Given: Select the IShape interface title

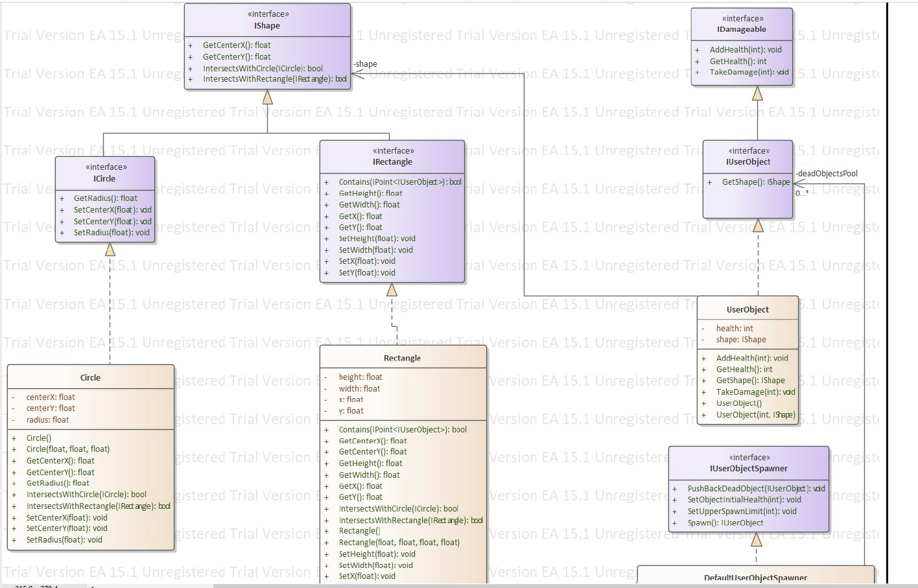Looking at the screenshot, I should click(267, 26).
